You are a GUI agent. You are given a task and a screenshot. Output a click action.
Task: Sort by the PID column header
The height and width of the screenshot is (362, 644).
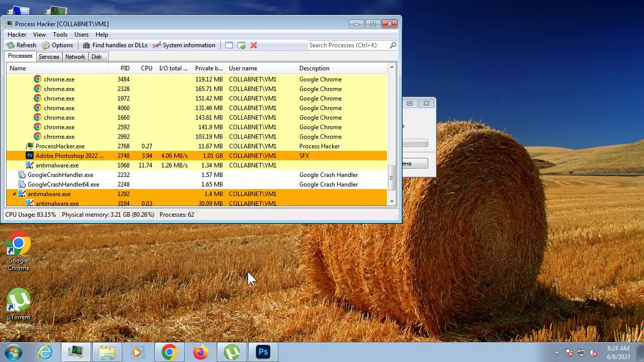pyautogui.click(x=120, y=68)
